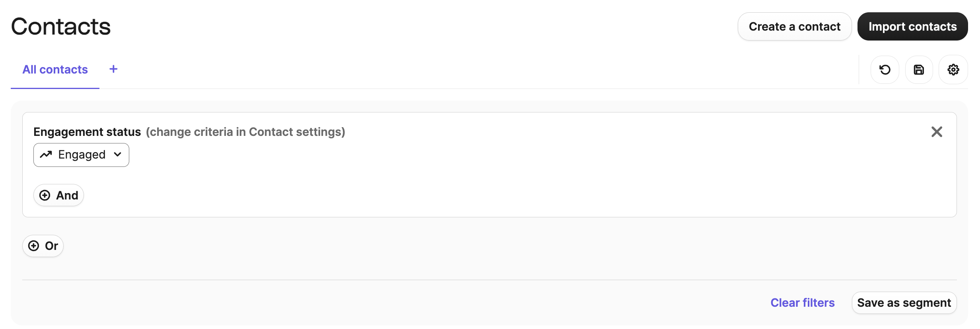Open the Engaged status selector

[81, 155]
